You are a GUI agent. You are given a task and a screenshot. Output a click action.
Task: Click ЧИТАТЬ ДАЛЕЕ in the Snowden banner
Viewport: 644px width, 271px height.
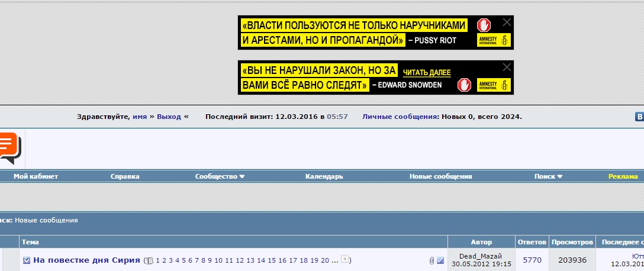427,73
